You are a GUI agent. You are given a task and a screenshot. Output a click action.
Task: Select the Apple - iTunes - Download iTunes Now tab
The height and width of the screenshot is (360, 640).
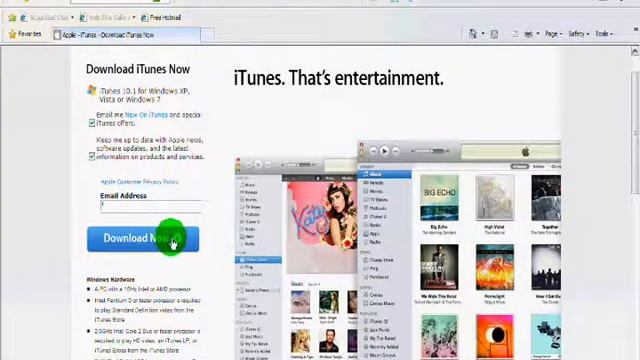tap(127, 35)
